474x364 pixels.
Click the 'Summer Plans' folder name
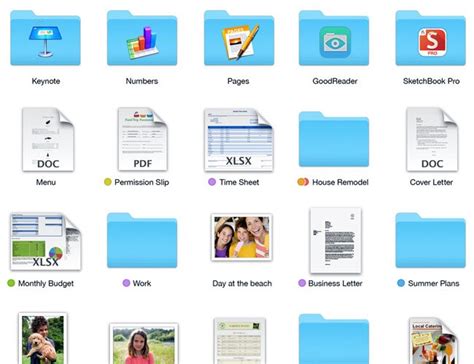click(434, 283)
